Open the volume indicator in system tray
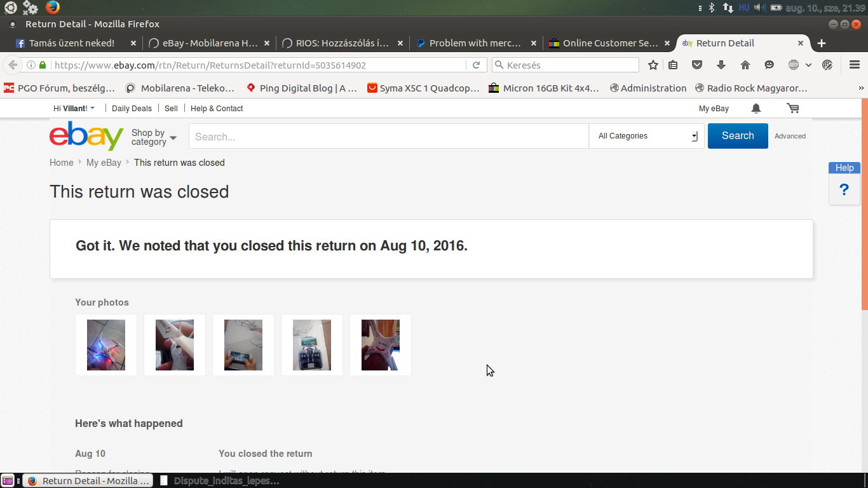This screenshot has width=868, height=488. (x=759, y=8)
